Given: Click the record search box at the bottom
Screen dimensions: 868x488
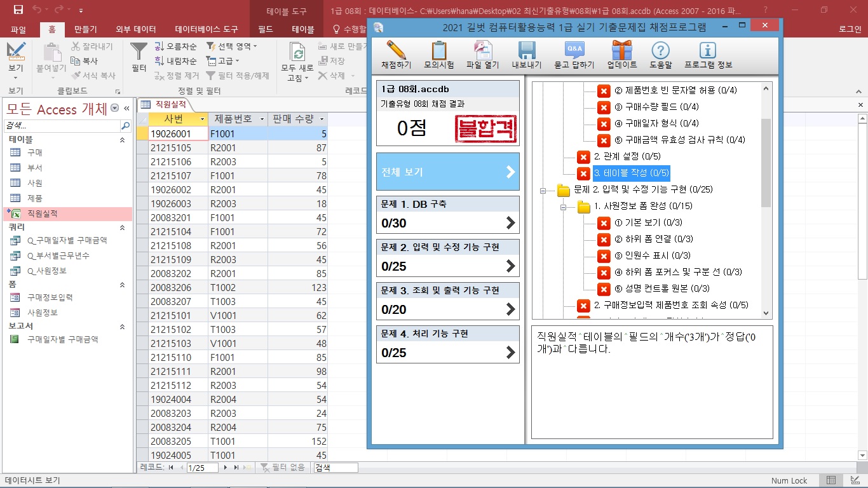Looking at the screenshot, I should point(336,468).
